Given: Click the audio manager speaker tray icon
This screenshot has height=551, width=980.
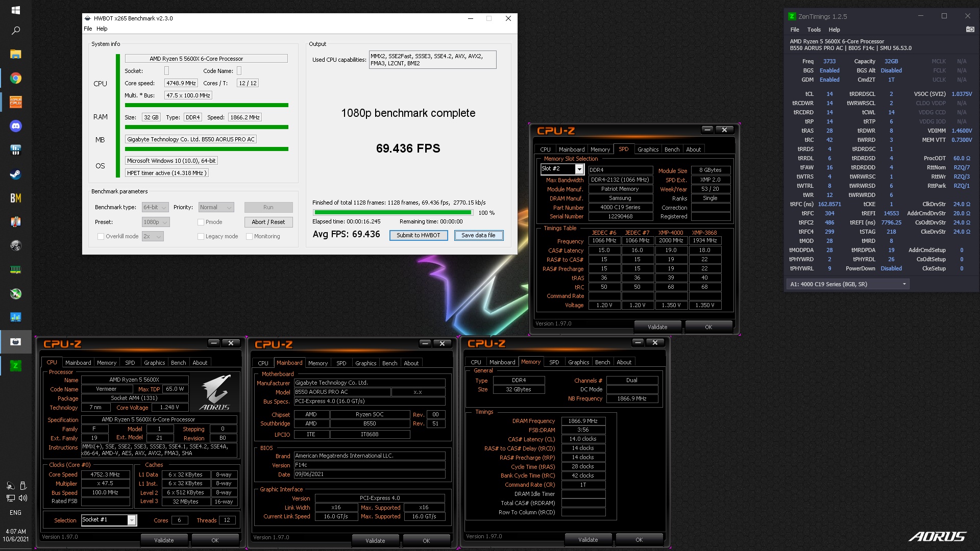Looking at the screenshot, I should coord(10,485).
